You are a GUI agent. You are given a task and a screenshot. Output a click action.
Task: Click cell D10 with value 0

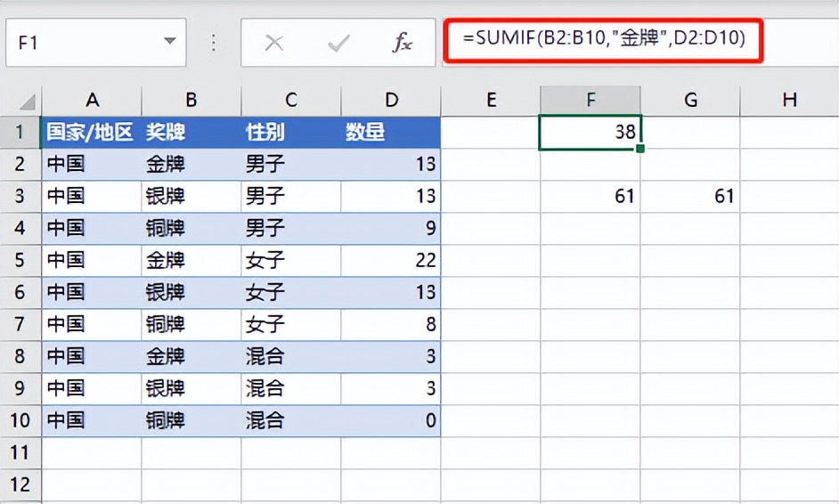391,421
